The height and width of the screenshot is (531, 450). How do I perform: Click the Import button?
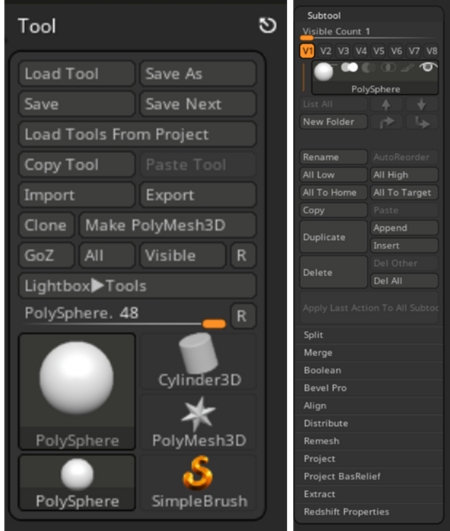(77, 195)
